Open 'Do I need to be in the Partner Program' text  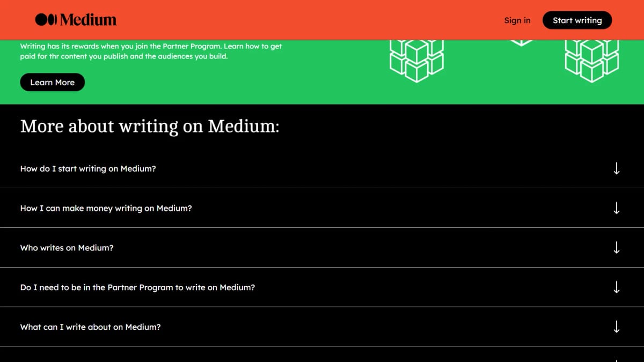(137, 287)
